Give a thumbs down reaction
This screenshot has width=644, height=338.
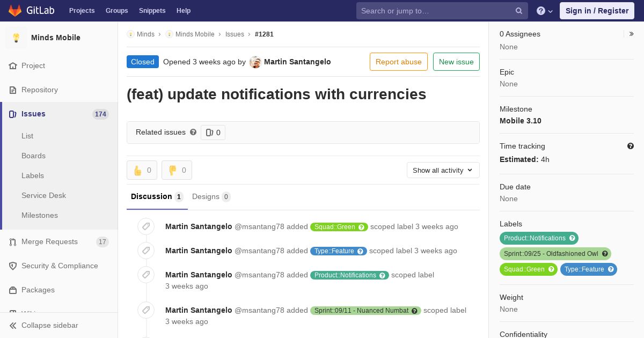tap(177, 170)
